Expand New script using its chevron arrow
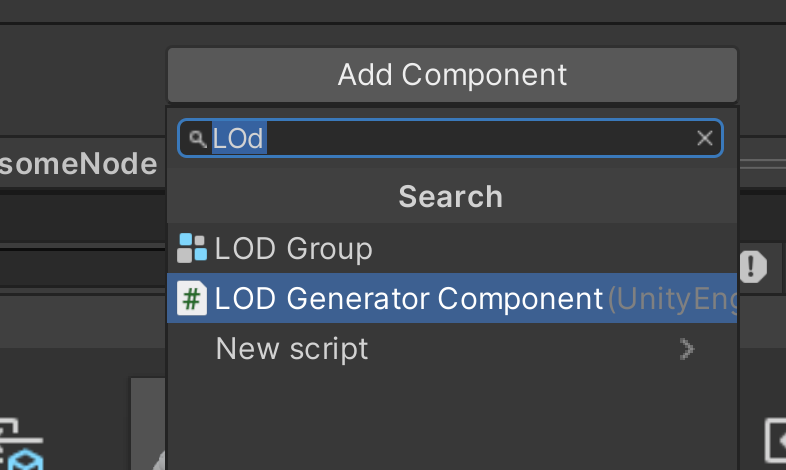Screen dimensions: 786x470 pyautogui.click(x=686, y=349)
